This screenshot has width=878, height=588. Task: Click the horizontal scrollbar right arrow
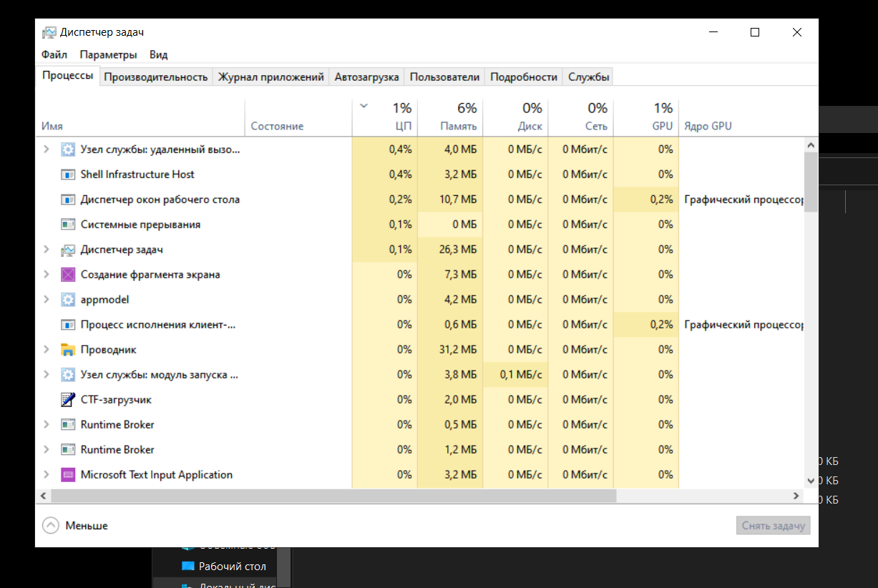(796, 496)
